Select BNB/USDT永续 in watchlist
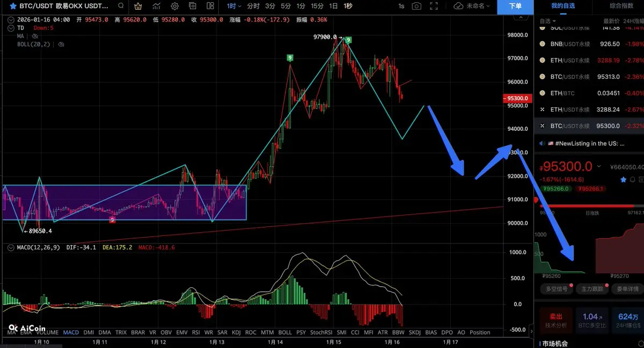644x348 pixels. 589,44
